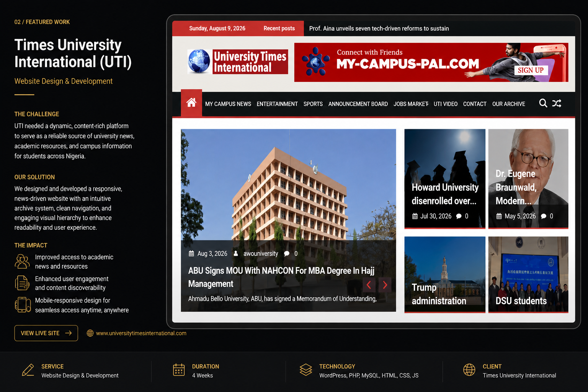Click the OUR SOLUTION heading

click(x=34, y=177)
